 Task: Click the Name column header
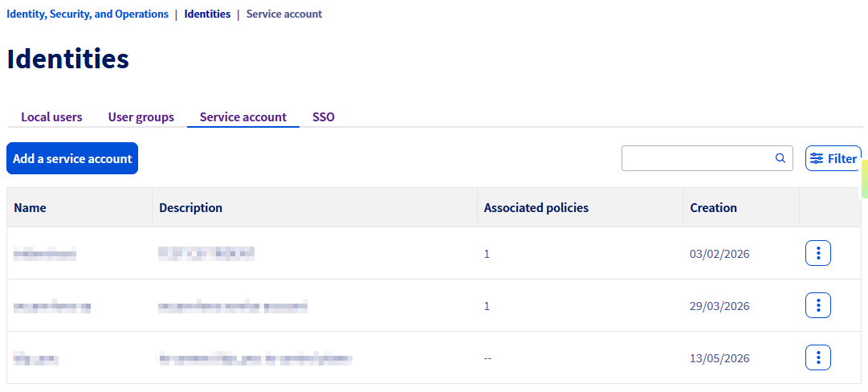79,207
